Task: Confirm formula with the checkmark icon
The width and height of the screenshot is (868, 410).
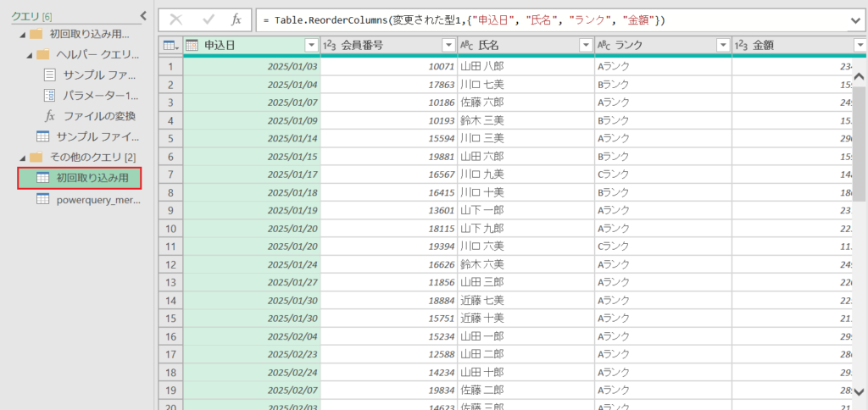Action: click(209, 20)
